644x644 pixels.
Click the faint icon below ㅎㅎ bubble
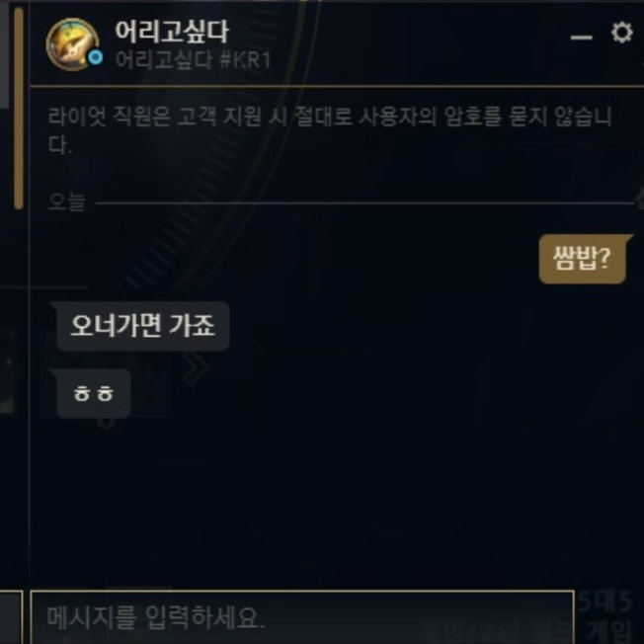point(107,423)
